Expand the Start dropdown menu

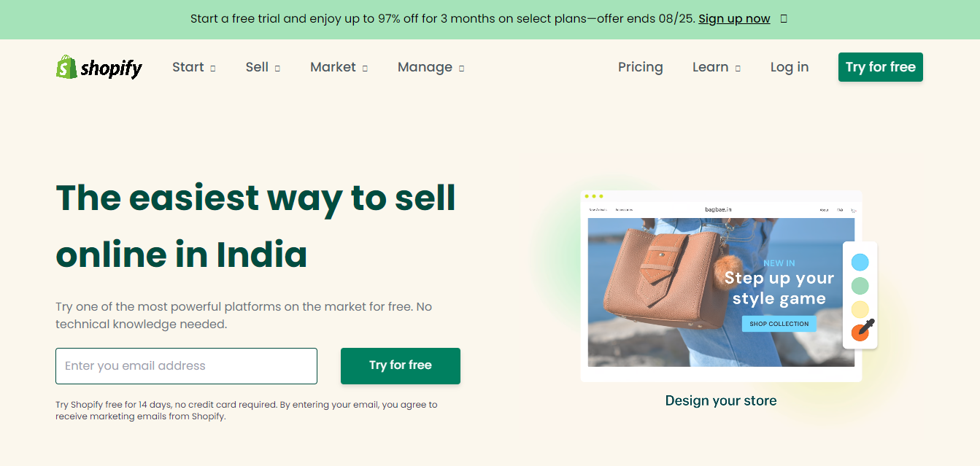193,67
